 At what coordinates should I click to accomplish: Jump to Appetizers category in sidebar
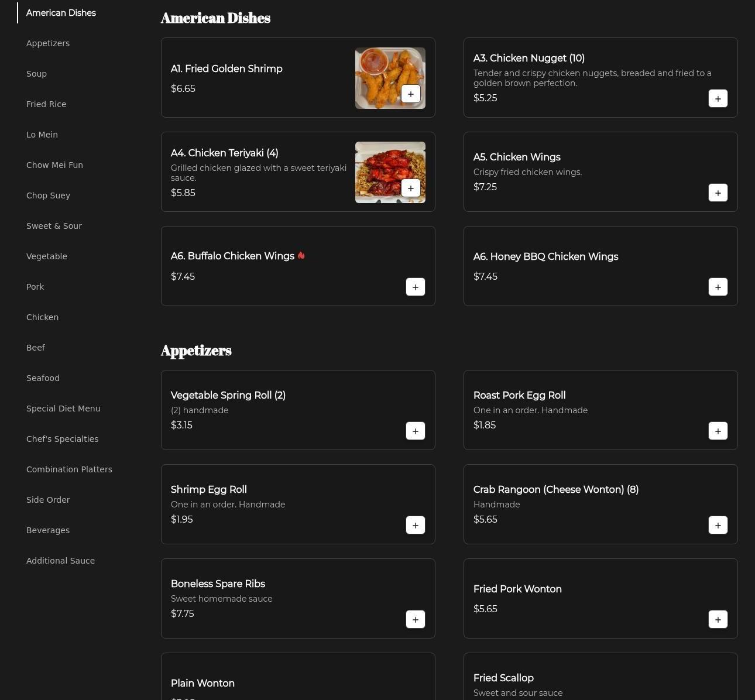pyautogui.click(x=48, y=43)
